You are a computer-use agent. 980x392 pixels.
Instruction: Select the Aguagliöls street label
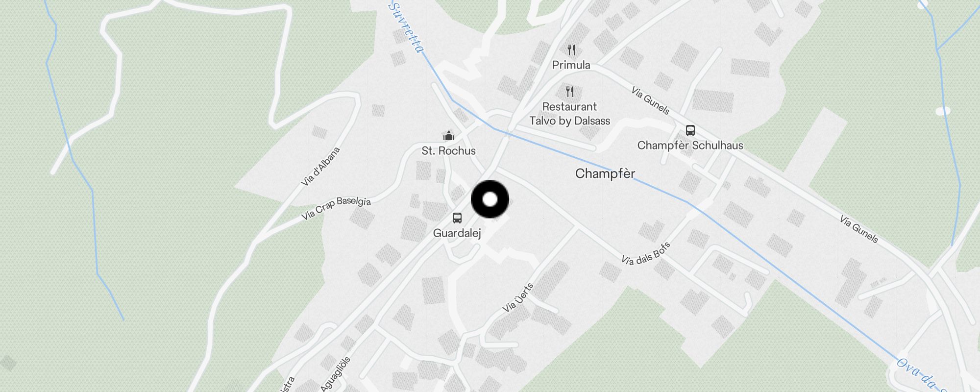[336, 374]
